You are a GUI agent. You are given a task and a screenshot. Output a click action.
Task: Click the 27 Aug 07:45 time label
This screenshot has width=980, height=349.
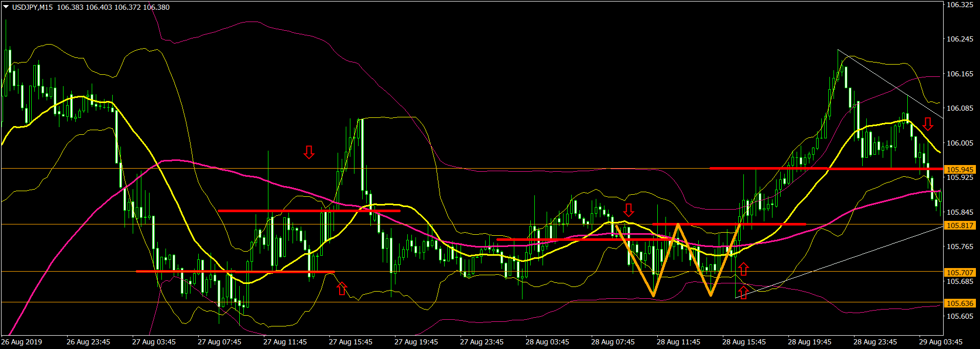(219, 342)
